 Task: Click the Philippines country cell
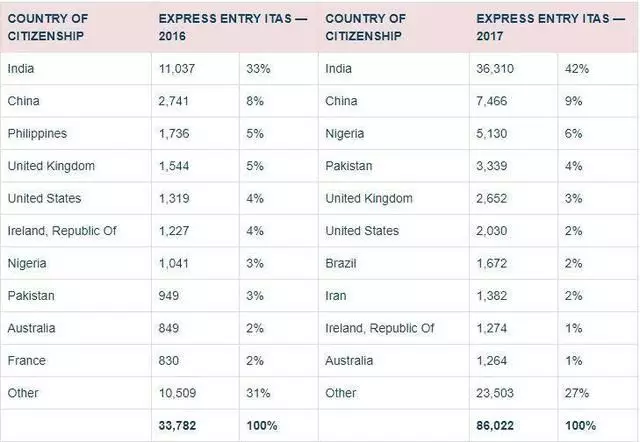pos(36,133)
